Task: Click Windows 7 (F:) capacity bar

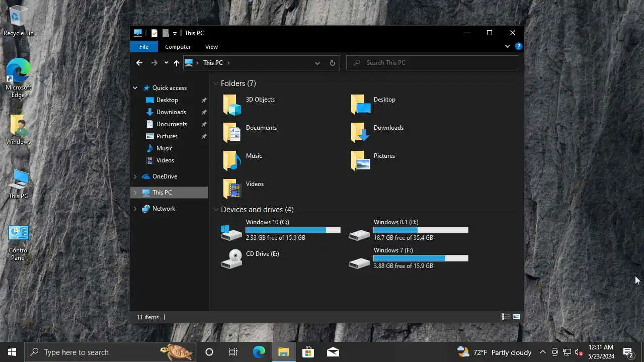Action: (421, 258)
